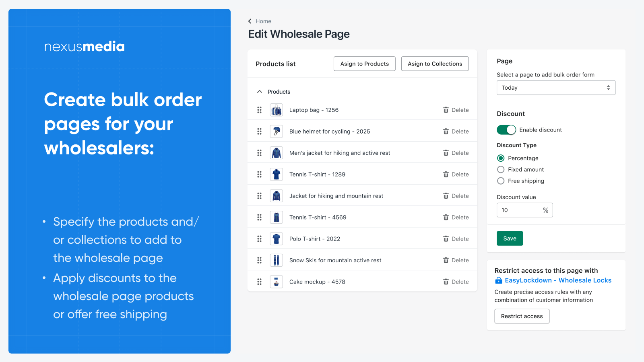Click the lock icon beside EasyLockdown
Screen dimensions: 644x362
(499, 280)
